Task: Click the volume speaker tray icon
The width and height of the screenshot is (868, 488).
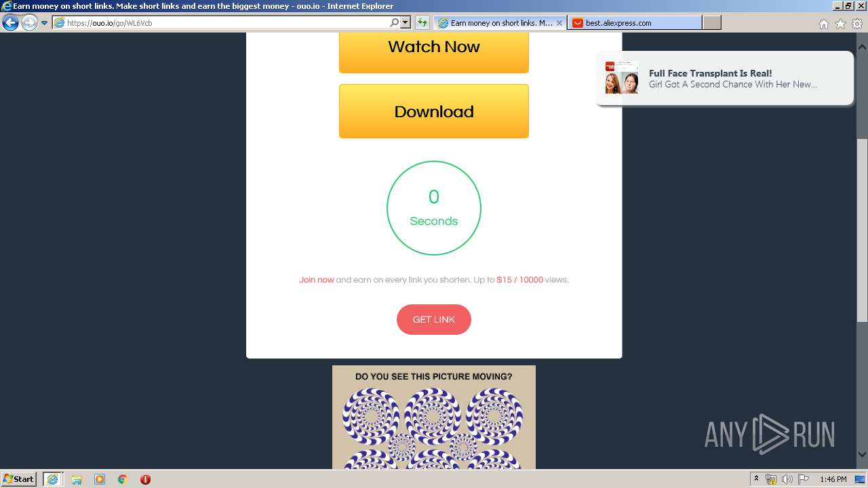Action: 787,479
